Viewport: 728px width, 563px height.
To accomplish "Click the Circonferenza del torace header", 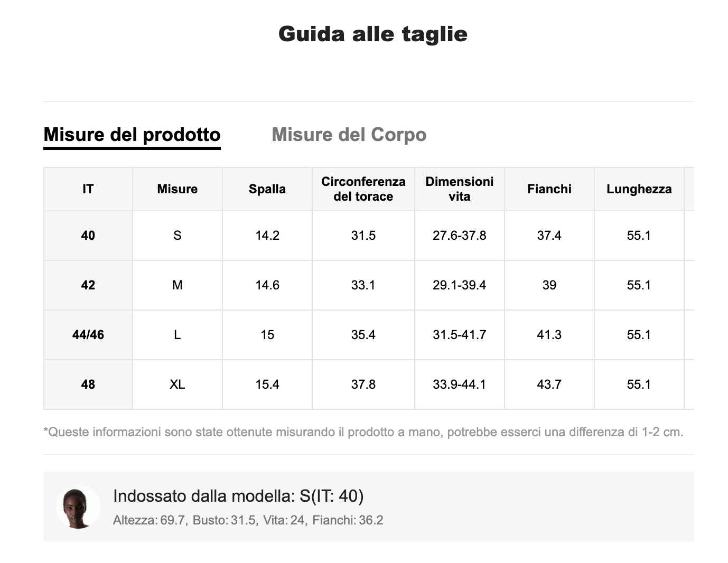I will tap(363, 189).
